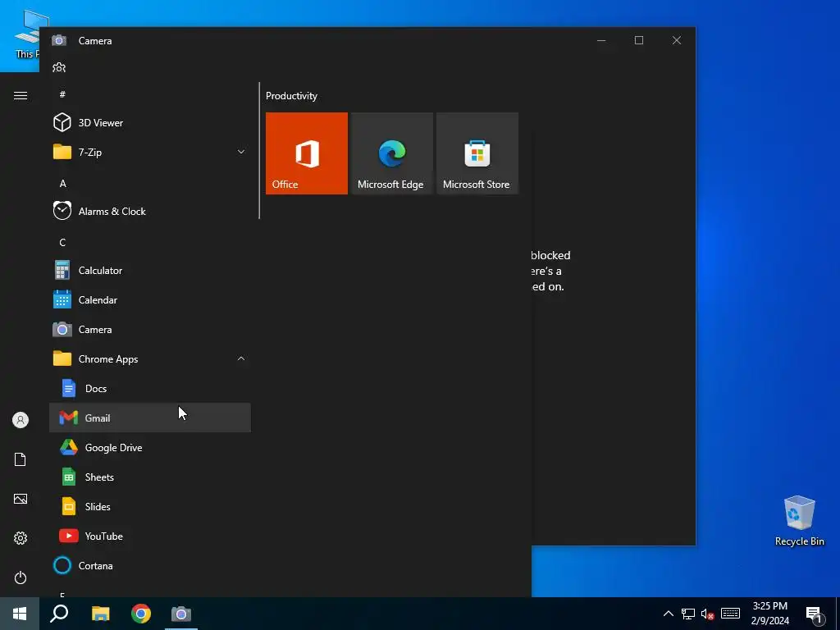Image resolution: width=840 pixels, height=630 pixels.
Task: Open Google Drive app
Action: coord(150,447)
